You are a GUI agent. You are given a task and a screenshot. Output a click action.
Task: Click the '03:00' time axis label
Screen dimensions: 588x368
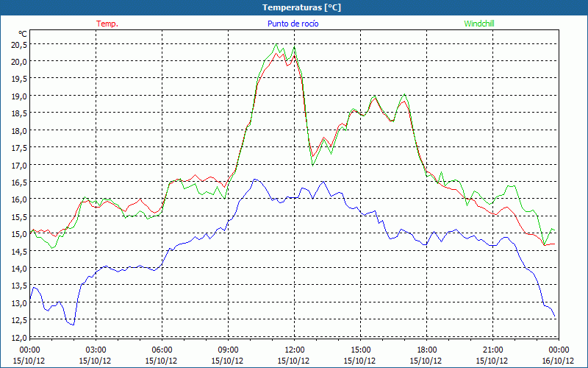click(x=96, y=350)
